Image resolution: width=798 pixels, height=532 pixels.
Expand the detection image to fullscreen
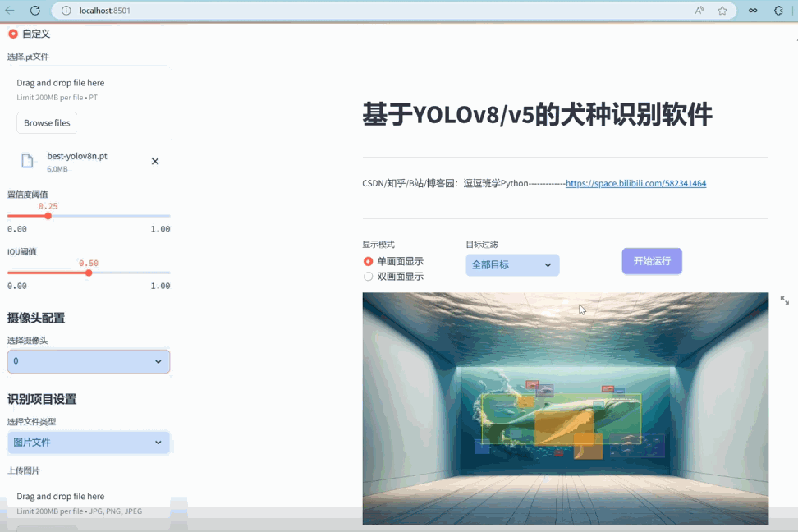[x=784, y=300]
